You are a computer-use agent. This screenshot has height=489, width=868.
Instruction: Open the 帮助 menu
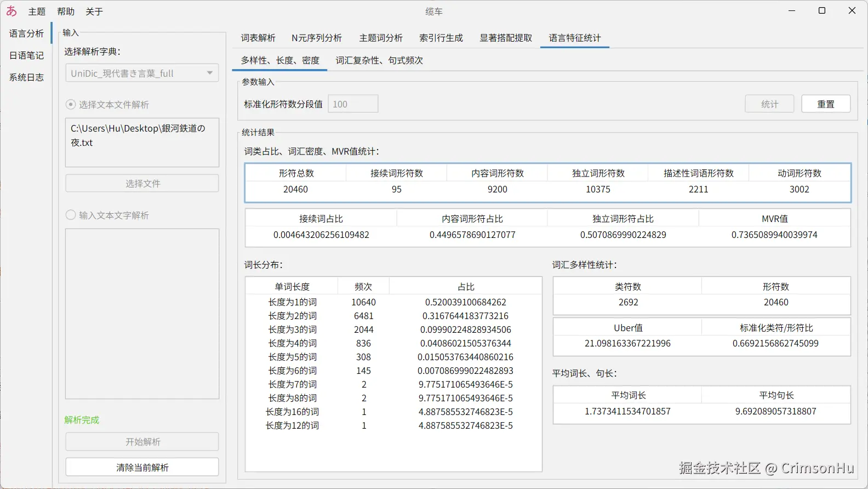click(x=66, y=12)
